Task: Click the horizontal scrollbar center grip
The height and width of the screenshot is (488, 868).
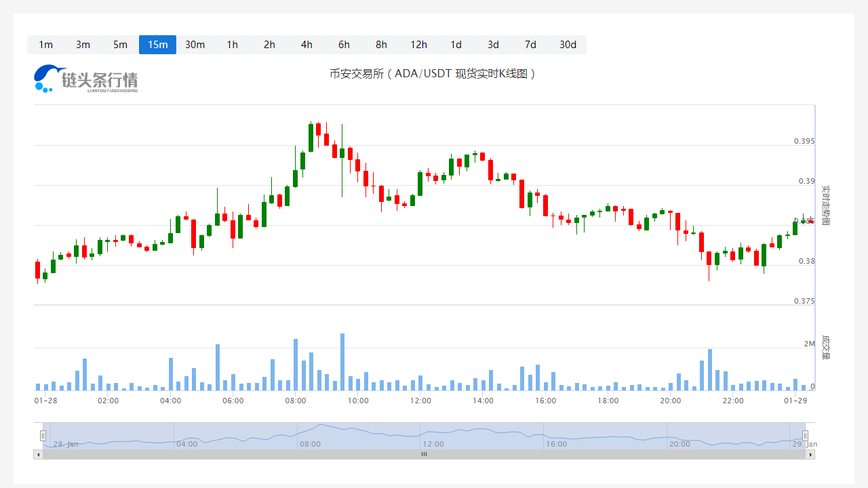Action: click(424, 455)
